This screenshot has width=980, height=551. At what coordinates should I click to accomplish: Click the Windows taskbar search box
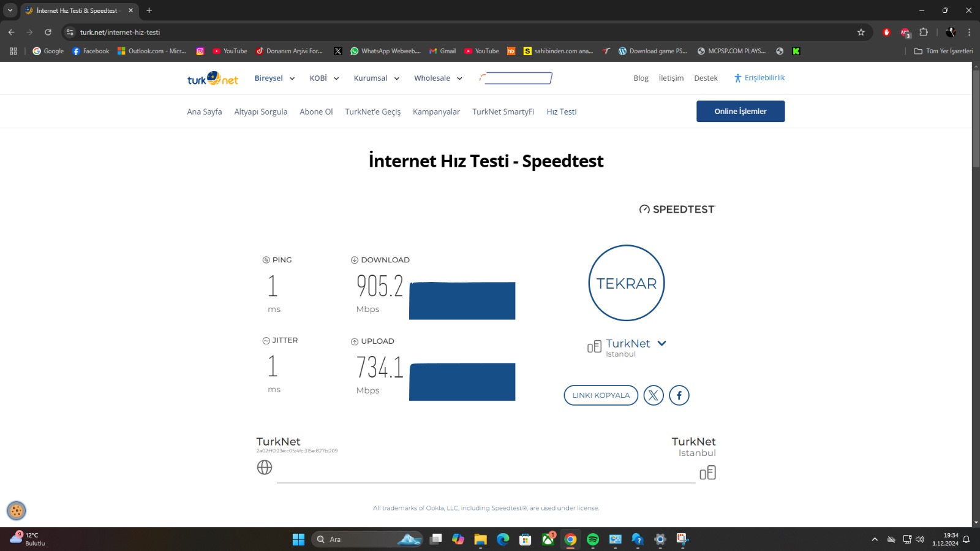point(366,539)
